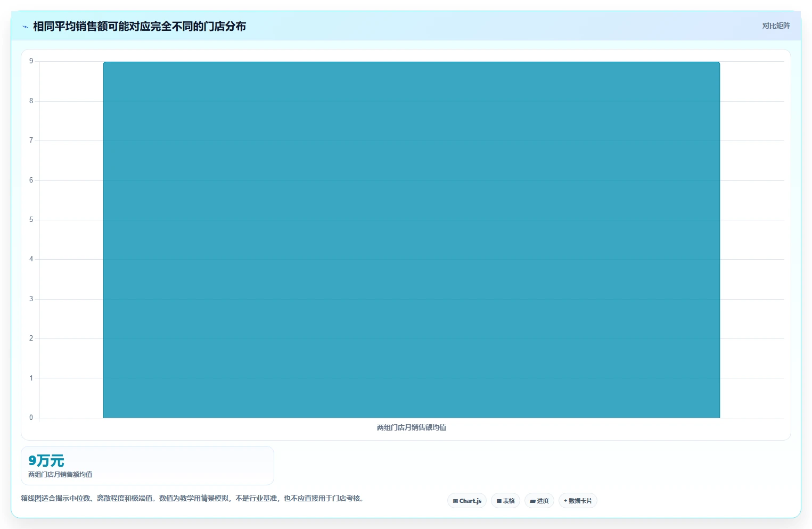Click the header icon before the title
Viewport: 812px width, 529px height.
click(x=25, y=27)
